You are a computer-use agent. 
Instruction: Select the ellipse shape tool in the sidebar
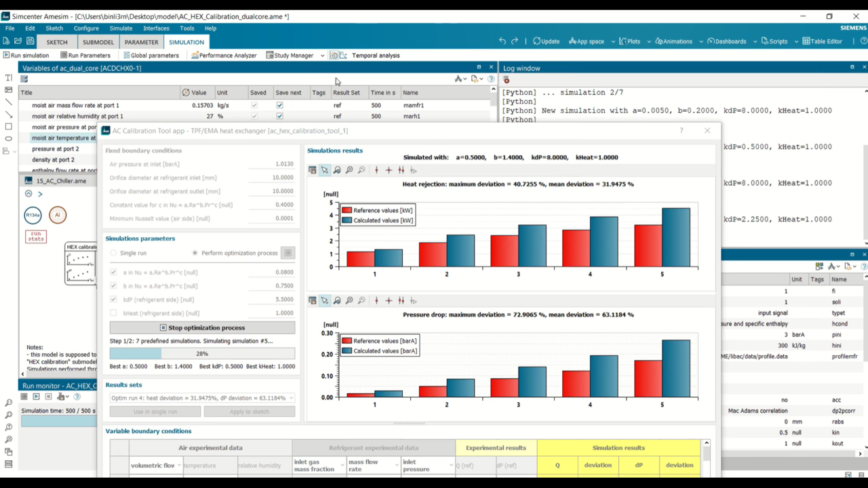click(8, 139)
